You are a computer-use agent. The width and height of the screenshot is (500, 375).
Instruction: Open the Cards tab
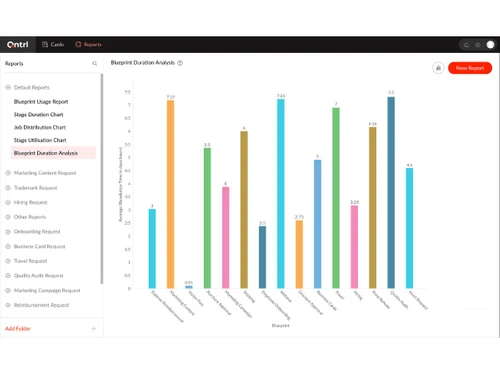(x=53, y=44)
